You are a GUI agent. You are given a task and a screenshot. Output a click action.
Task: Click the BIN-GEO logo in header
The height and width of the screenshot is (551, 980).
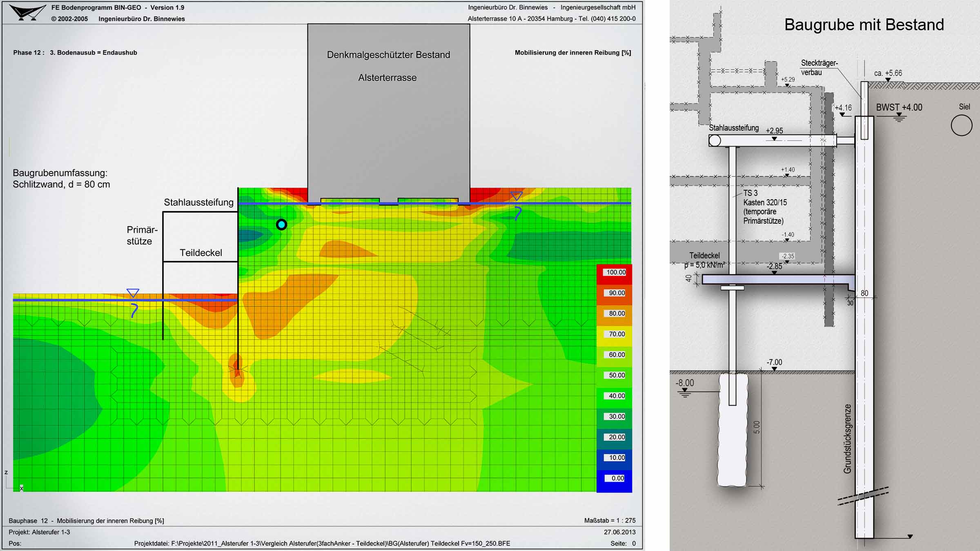tap(27, 13)
